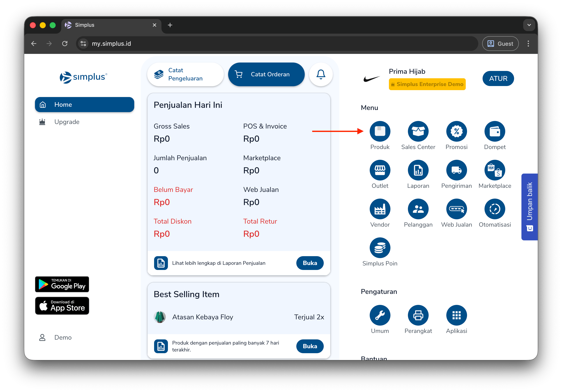Open the Otomatisasi automation icon
The height and width of the screenshot is (392, 562).
[x=495, y=209]
